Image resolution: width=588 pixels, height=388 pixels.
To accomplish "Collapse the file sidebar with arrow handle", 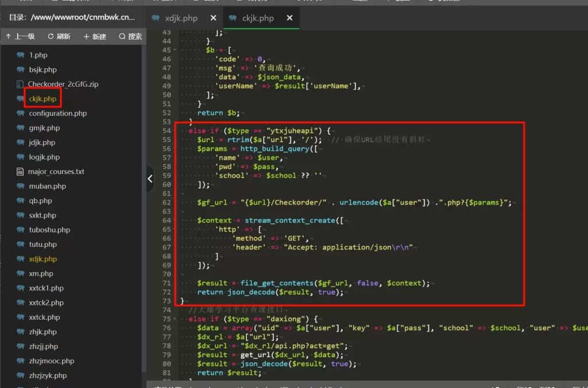I will coord(150,179).
